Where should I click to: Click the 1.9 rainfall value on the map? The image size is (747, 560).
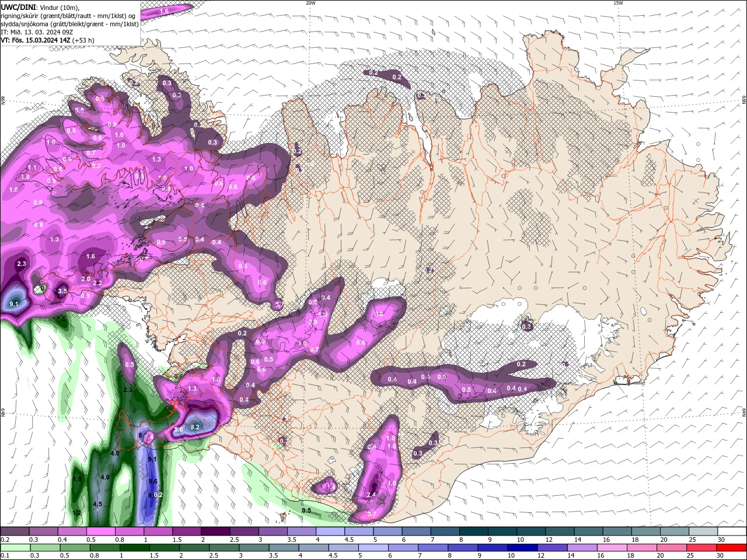[77, 479]
